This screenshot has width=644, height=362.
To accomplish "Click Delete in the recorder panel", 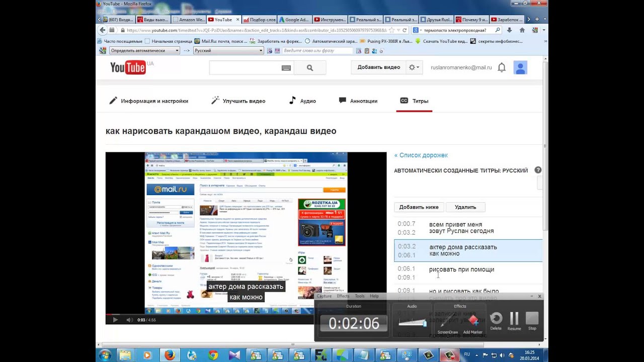I will click(496, 321).
